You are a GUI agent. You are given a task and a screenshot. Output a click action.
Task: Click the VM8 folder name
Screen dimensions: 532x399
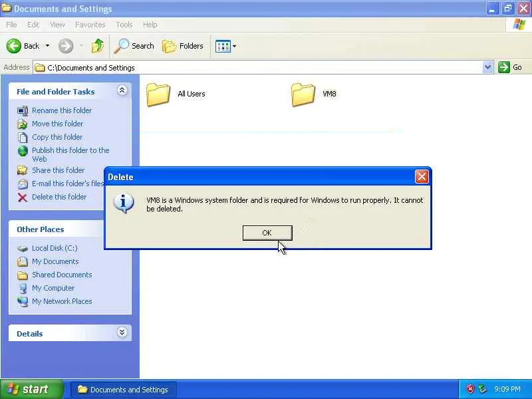(x=329, y=94)
